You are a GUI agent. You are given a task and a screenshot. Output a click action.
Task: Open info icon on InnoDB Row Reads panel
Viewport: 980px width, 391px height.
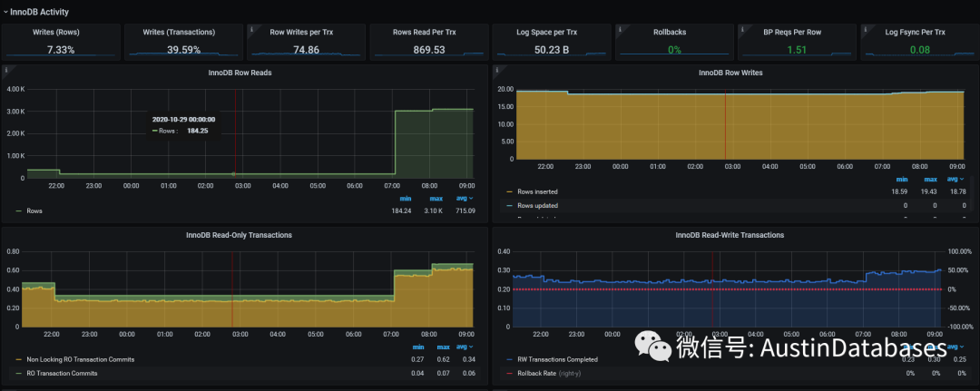(x=5, y=69)
